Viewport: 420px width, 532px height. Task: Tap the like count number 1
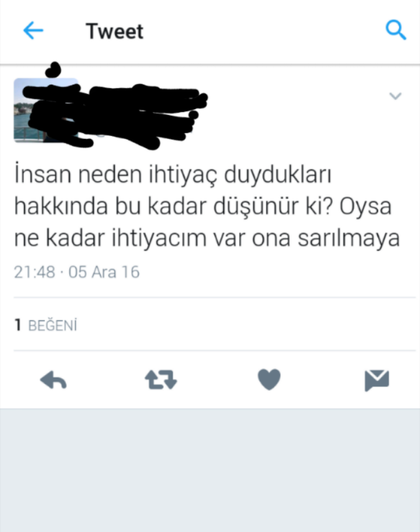point(18,325)
